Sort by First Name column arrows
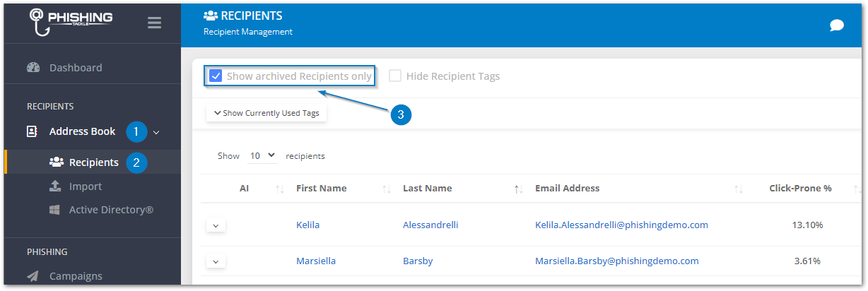Viewport: 868px width, 291px height. coord(387,189)
